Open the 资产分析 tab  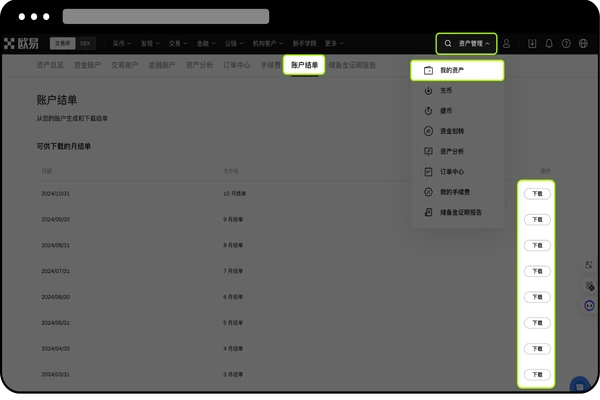coord(199,65)
